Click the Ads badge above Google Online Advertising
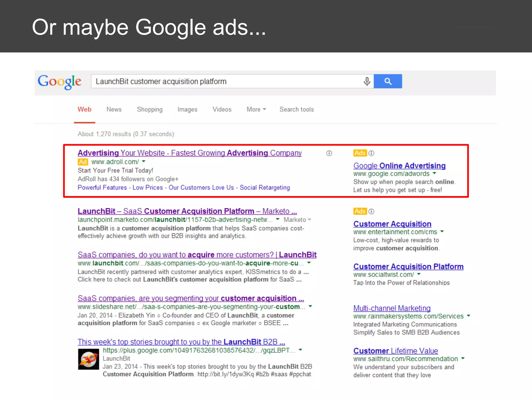 click(360, 153)
